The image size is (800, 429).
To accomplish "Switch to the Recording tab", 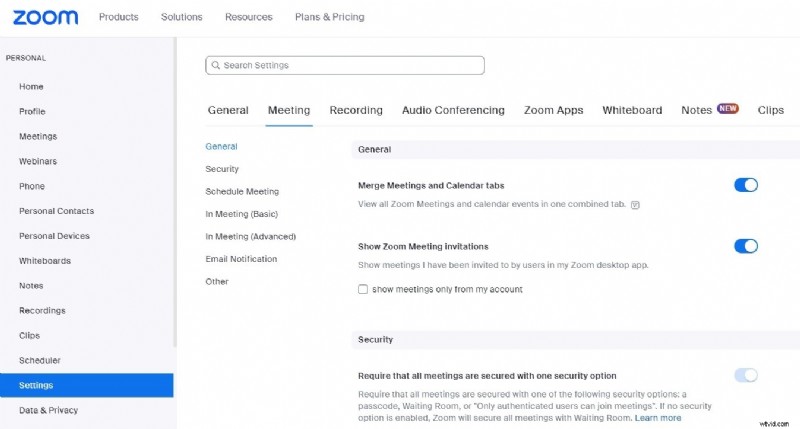I will (x=356, y=110).
